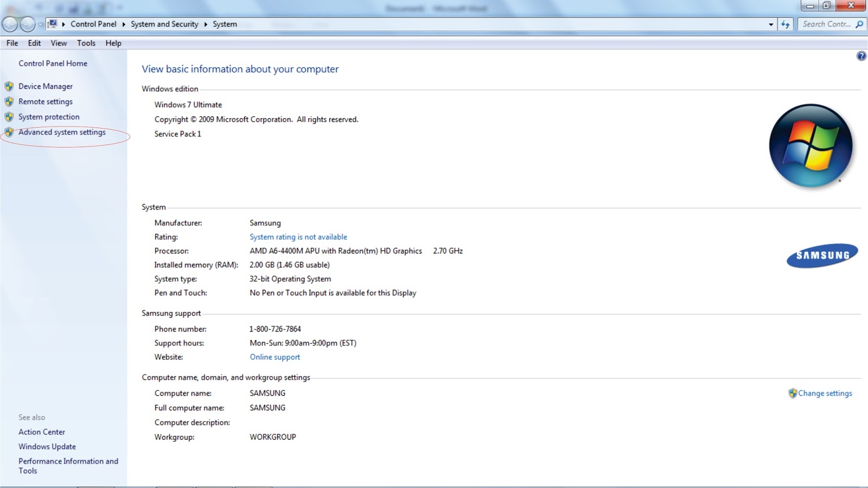Open the Edit menu
Viewport: 868px width, 488px height.
(34, 43)
